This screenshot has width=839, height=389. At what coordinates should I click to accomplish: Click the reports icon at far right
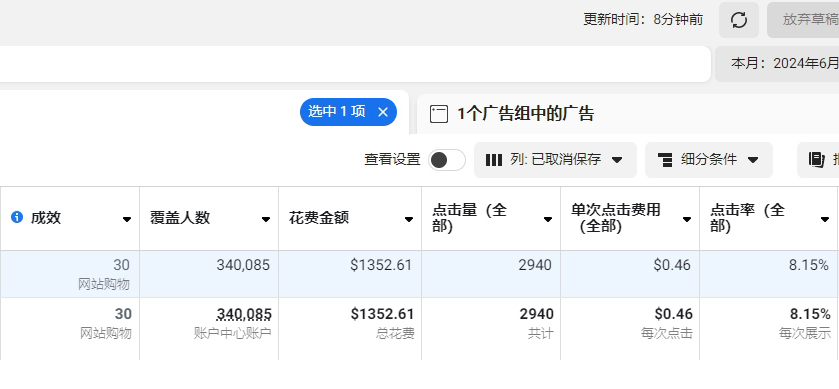817,160
